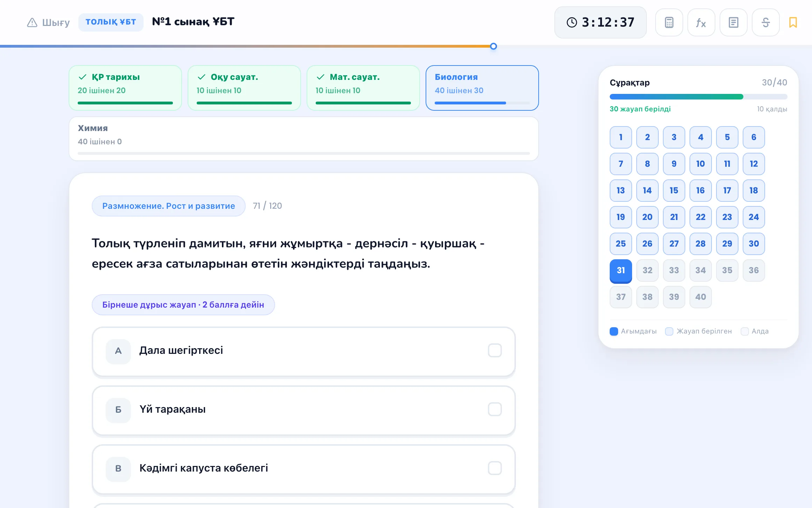Open question 17
The image size is (812, 508).
[727, 191]
